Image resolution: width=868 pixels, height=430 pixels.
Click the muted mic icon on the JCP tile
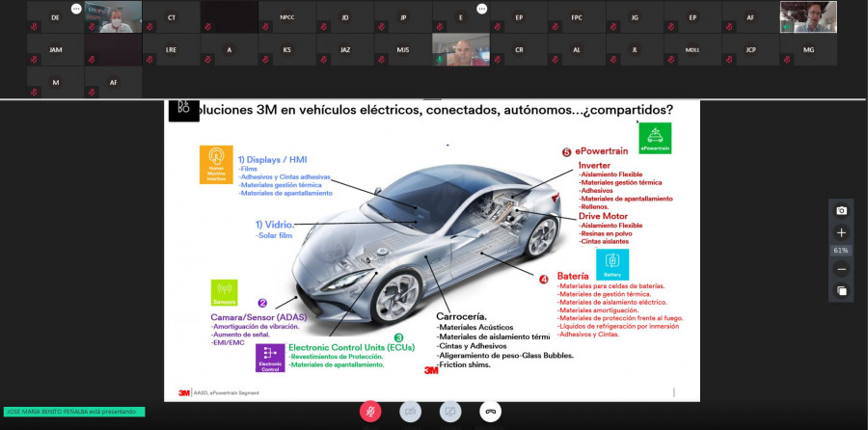pyautogui.click(x=729, y=59)
